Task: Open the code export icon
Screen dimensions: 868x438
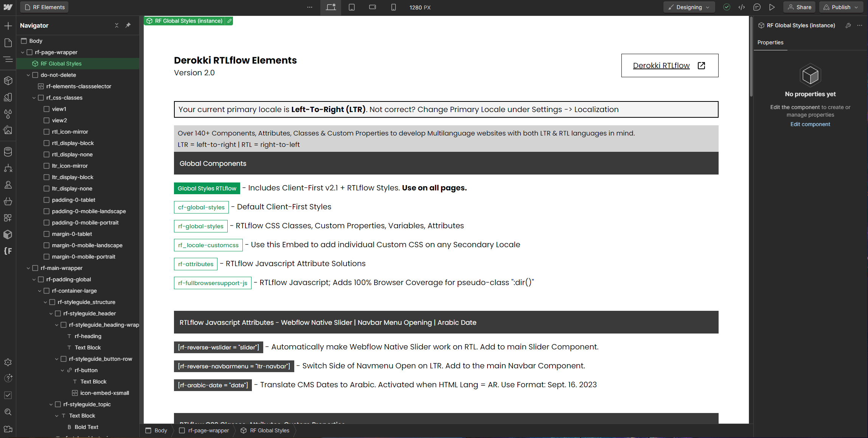Action: tap(742, 7)
